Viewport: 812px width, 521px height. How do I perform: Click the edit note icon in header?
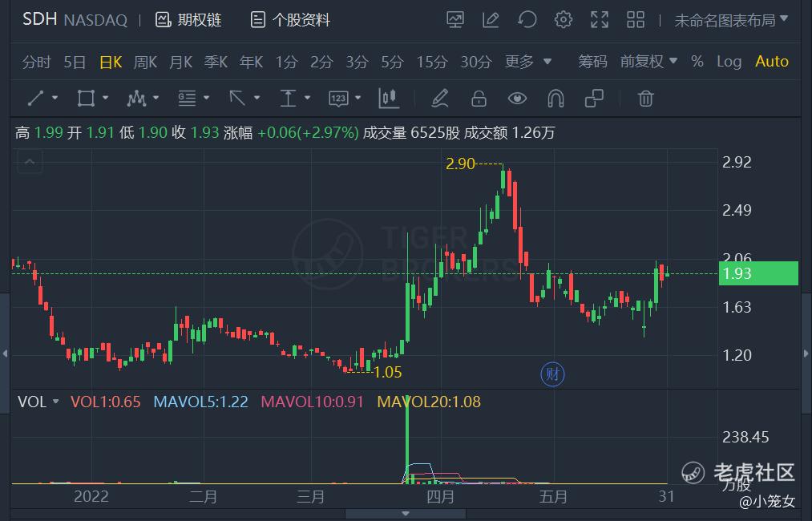coord(491,20)
